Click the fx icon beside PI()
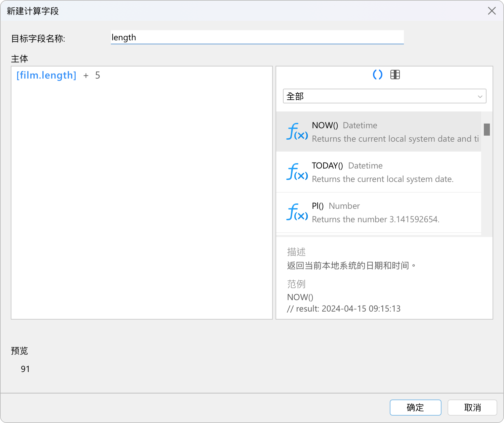The image size is (504, 423). [x=297, y=212]
